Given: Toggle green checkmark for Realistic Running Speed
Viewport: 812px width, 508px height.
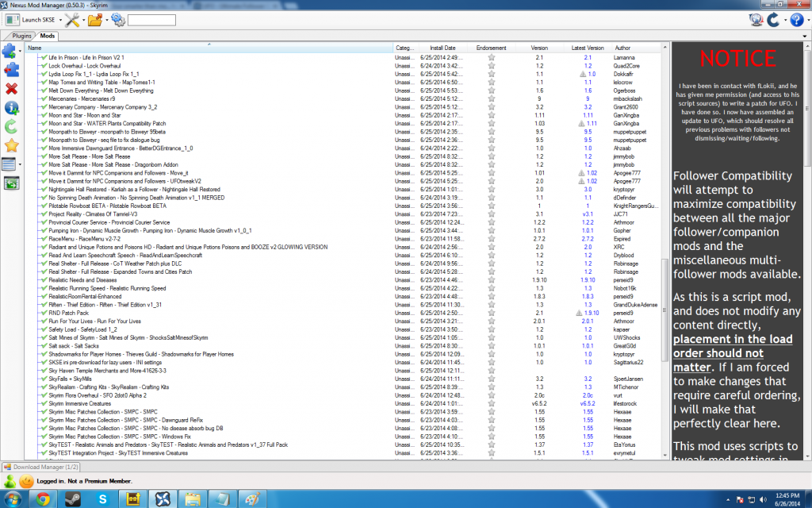Looking at the screenshot, I should pyautogui.click(x=44, y=288).
